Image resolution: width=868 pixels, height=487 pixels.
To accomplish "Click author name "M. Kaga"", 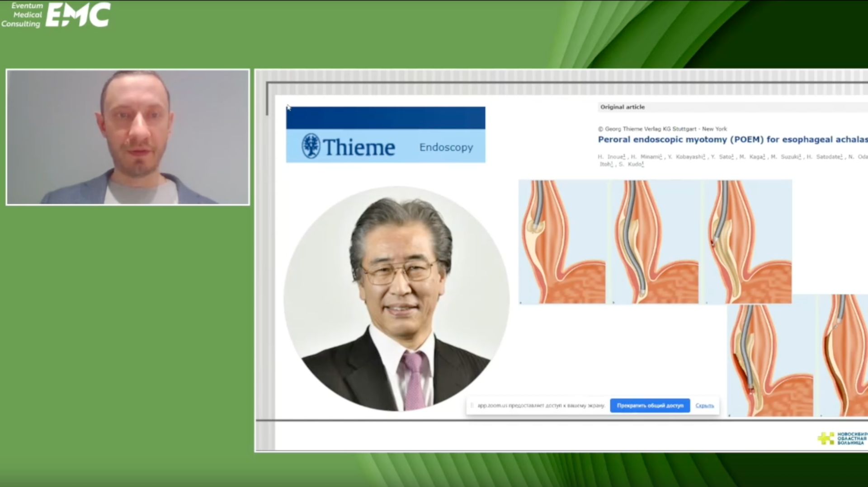I will (x=752, y=157).
